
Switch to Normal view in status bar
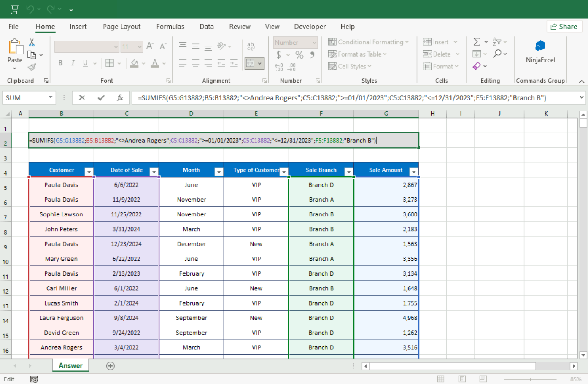pyautogui.click(x=441, y=379)
